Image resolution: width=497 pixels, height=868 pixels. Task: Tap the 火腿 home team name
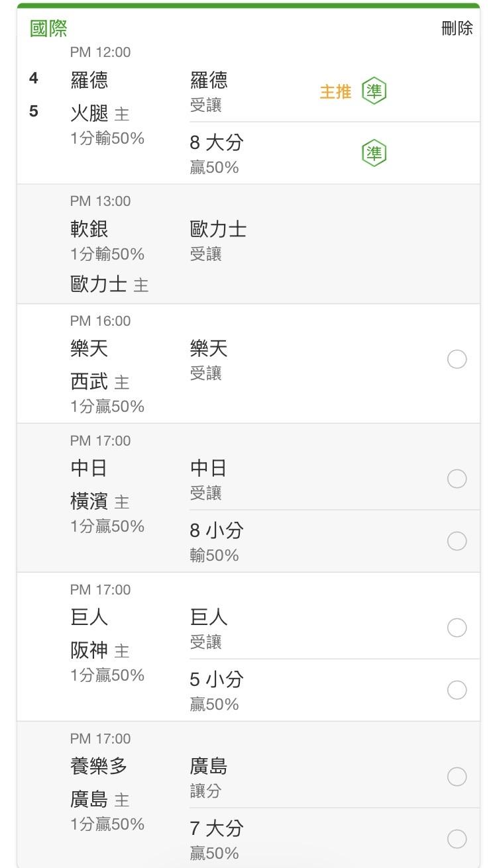89,114
